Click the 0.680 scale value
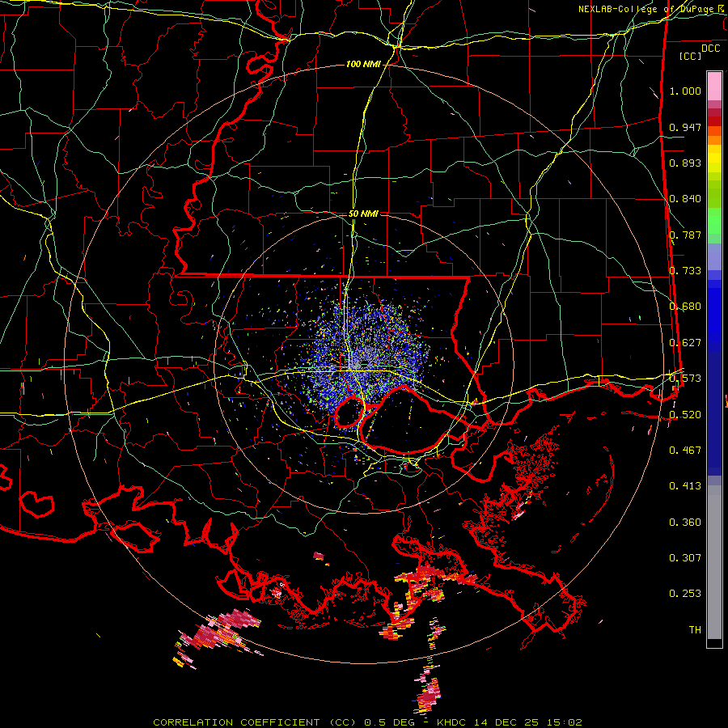Image resolution: width=728 pixels, height=728 pixels. pyautogui.click(x=685, y=307)
